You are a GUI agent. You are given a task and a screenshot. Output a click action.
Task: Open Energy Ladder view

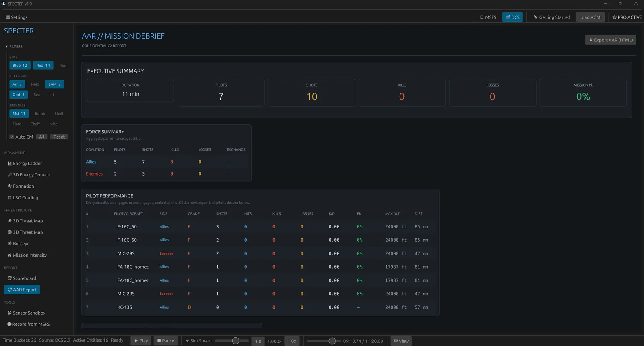point(25,164)
